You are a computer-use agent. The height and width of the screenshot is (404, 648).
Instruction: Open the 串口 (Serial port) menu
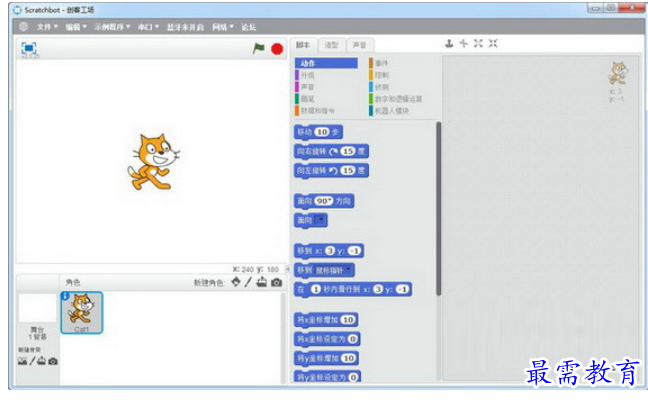pyautogui.click(x=148, y=27)
